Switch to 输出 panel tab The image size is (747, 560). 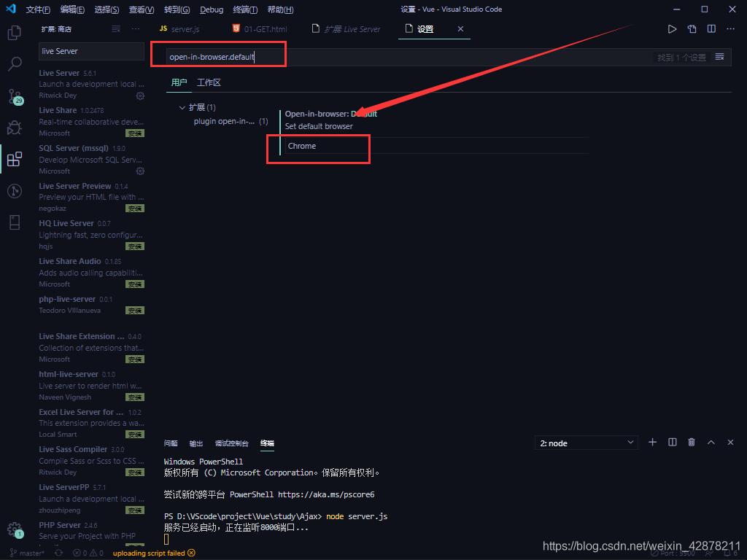click(196, 443)
